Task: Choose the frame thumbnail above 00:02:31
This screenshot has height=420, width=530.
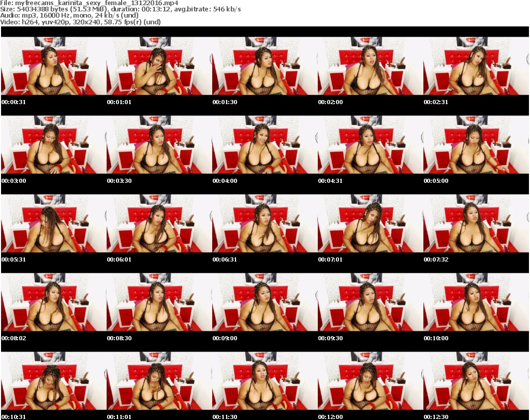Action: coord(476,66)
